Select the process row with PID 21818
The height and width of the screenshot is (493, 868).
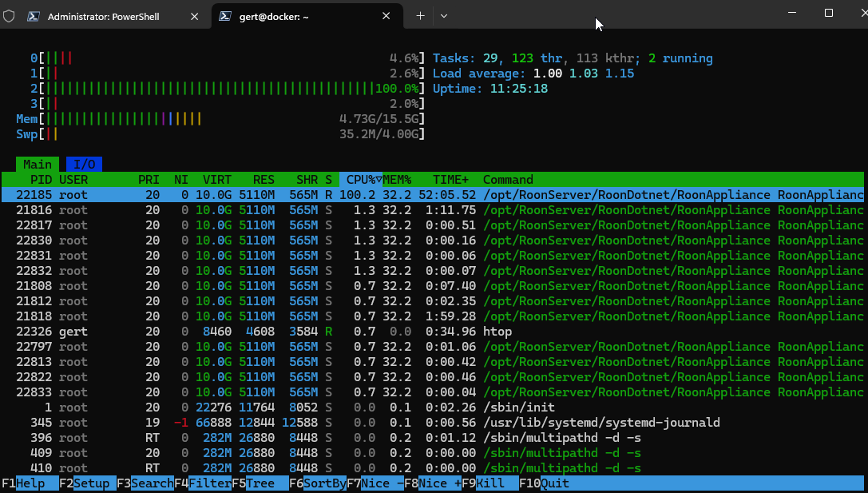coord(432,316)
